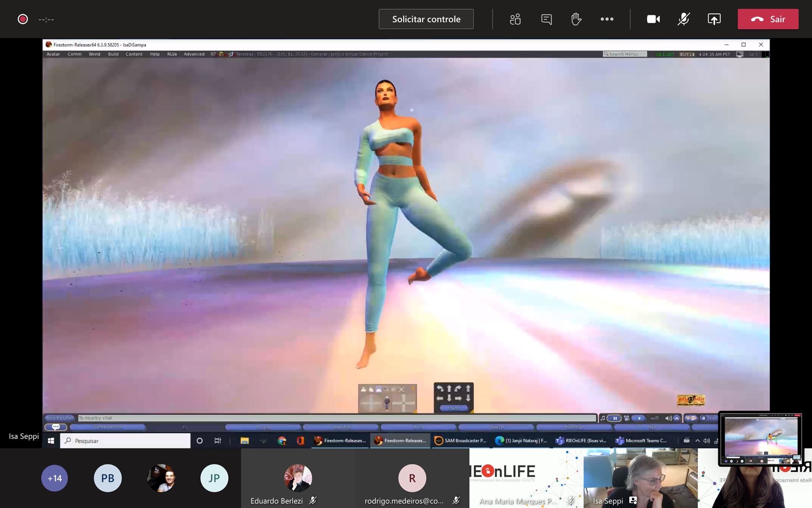Open the Content menu in Firestorm
The width and height of the screenshot is (812, 508).
point(134,54)
